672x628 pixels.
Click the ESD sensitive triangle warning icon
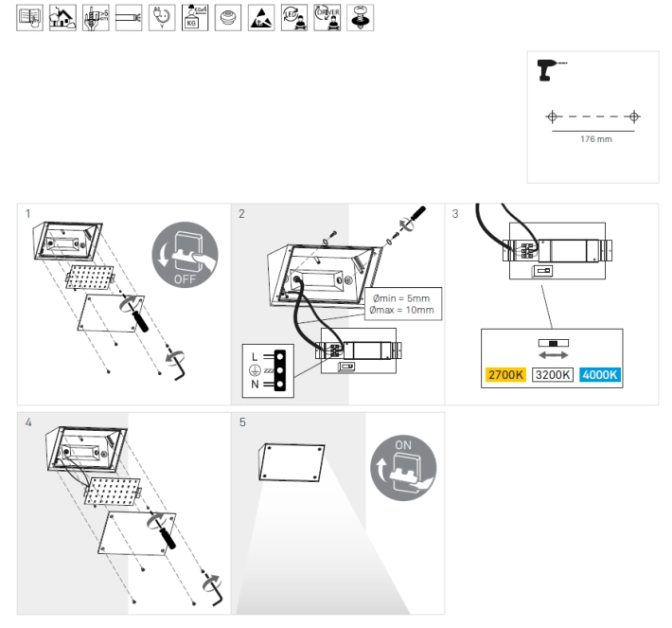261,18
